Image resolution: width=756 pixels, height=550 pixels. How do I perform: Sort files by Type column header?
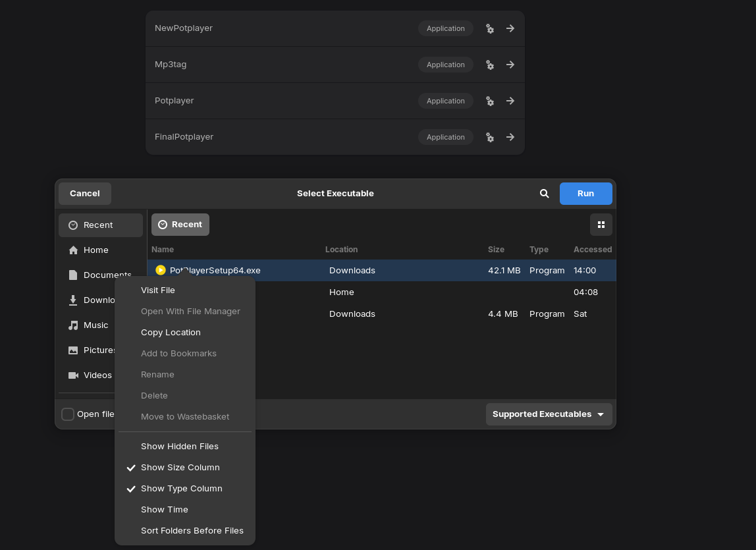[539, 250]
